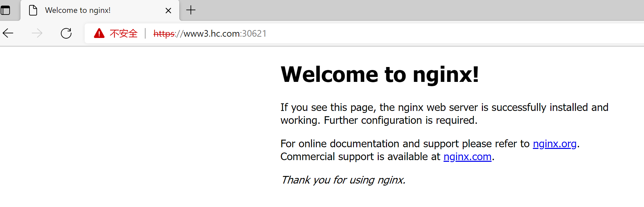The height and width of the screenshot is (207, 644).
Task: Go back using the back arrow
Action: (x=8, y=33)
